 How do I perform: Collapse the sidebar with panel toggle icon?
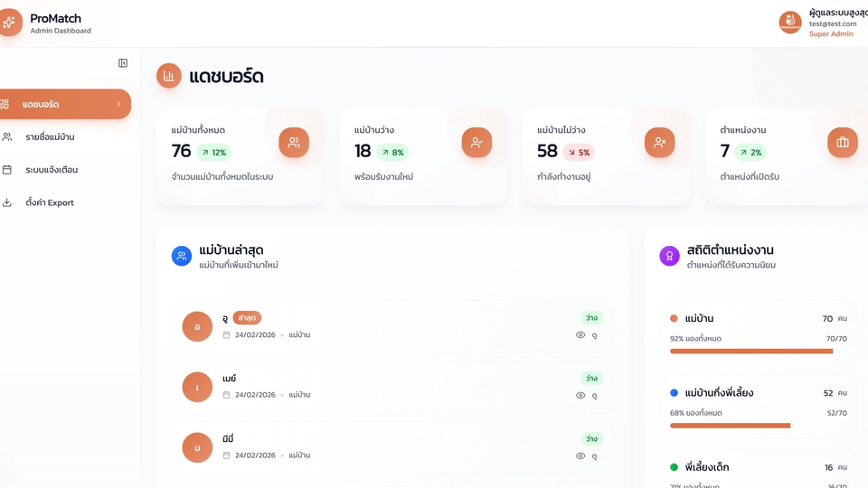pyautogui.click(x=123, y=63)
